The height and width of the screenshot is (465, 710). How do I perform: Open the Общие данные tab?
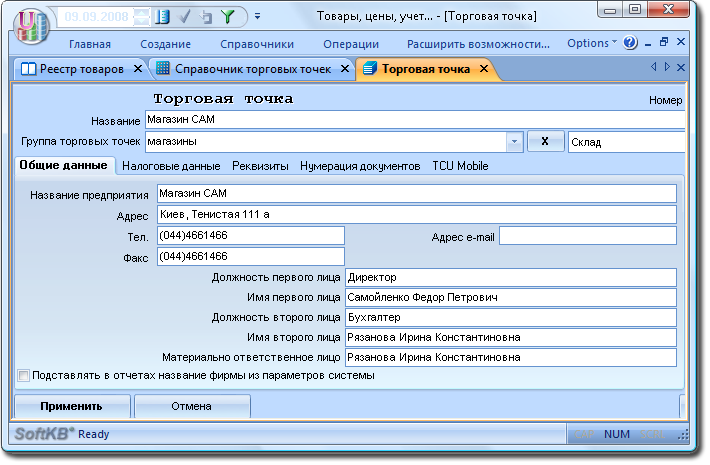coord(63,165)
